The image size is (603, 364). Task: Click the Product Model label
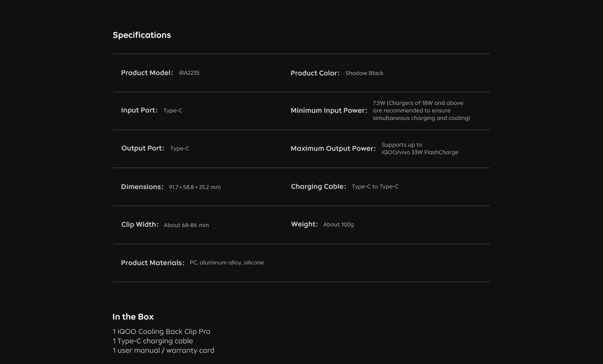point(147,73)
